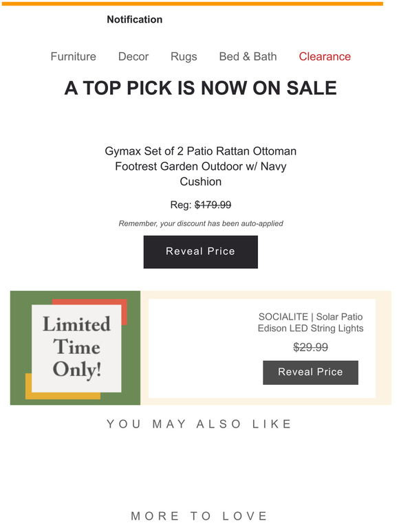Click the blank product image beside SOCIALITE lights
The height and width of the screenshot is (532, 399).
click(200, 348)
